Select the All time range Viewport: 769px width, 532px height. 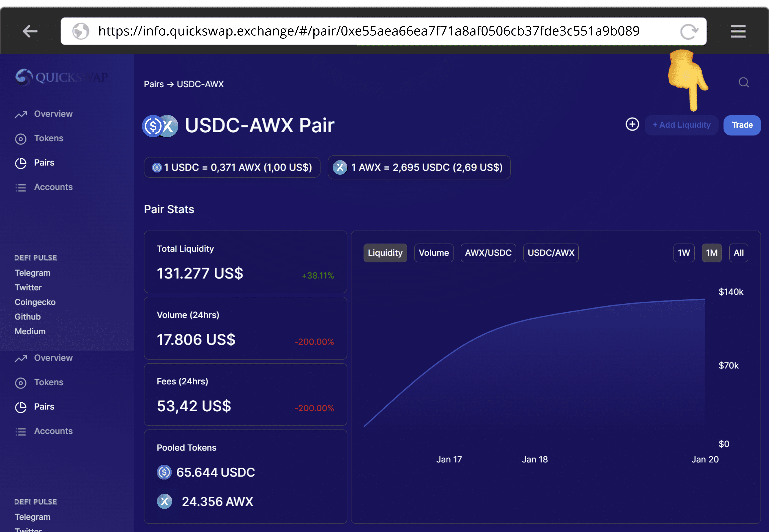(x=738, y=253)
